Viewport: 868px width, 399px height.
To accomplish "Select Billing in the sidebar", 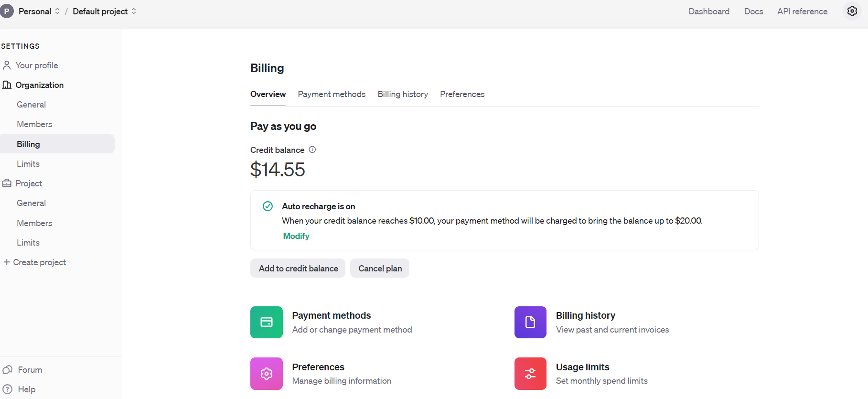I will 57,144.
